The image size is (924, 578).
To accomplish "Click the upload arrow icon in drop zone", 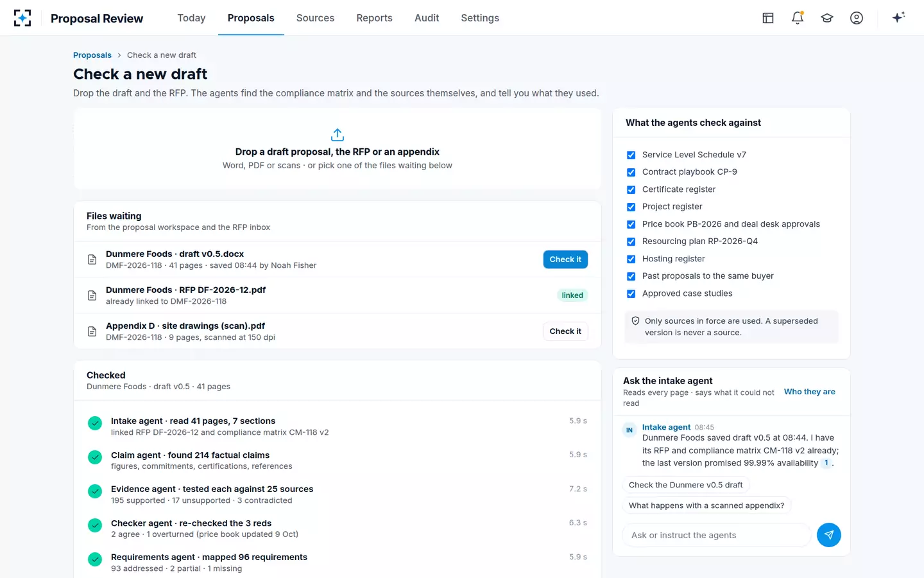I will point(338,135).
